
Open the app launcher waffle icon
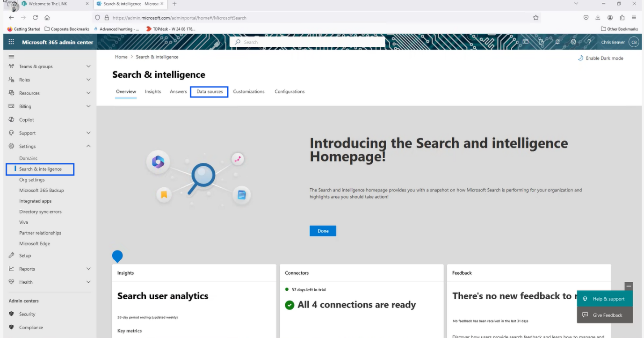(x=12, y=42)
